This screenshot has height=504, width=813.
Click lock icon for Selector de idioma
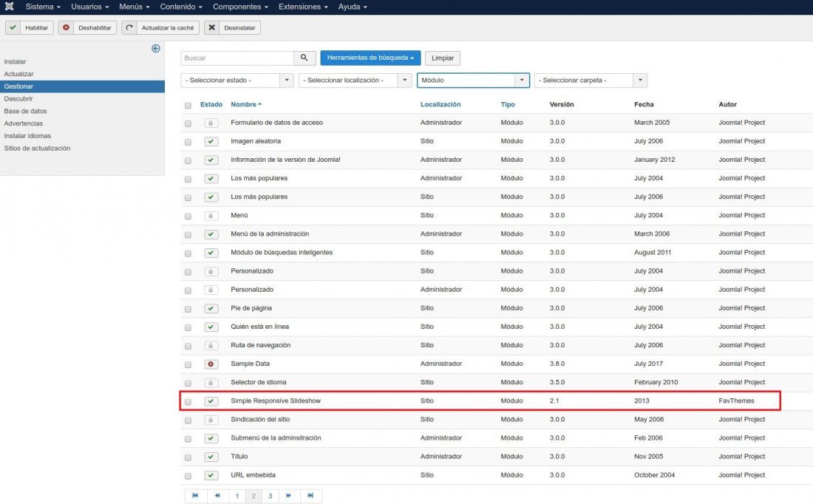(x=211, y=383)
